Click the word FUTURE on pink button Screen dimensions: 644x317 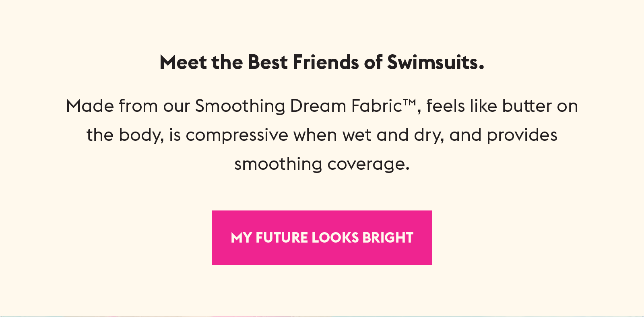point(282,238)
